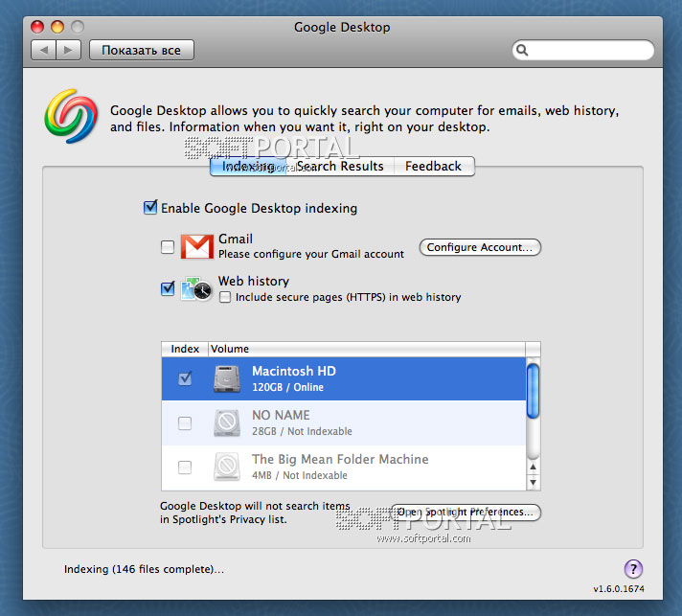This screenshot has height=616, width=682.
Task: Close the window with the red button
Action: pos(37,27)
